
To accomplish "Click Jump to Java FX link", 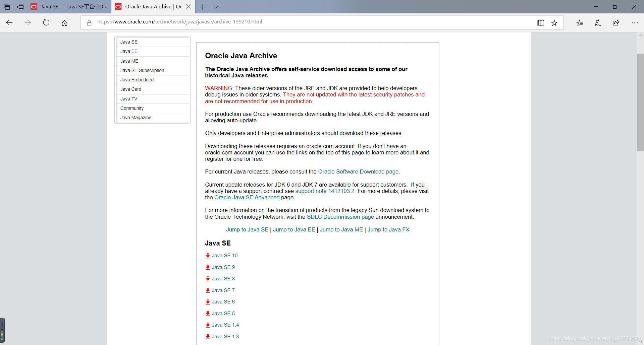I will click(388, 230).
